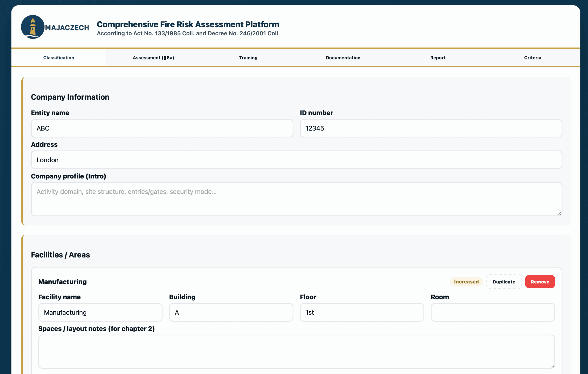This screenshot has height=374, width=588.
Task: Open the Documentation tab
Action: point(343,58)
